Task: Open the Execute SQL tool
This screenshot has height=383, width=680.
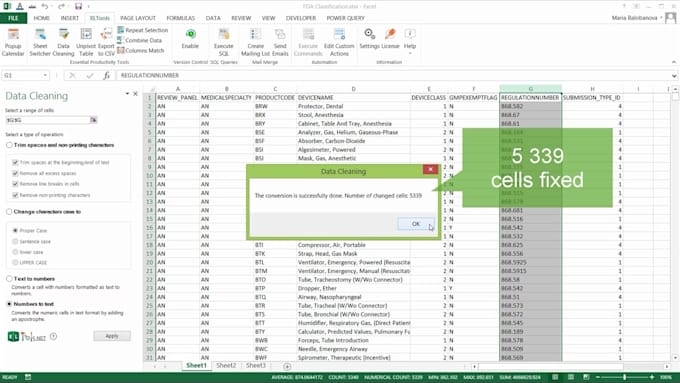Action: point(223,42)
